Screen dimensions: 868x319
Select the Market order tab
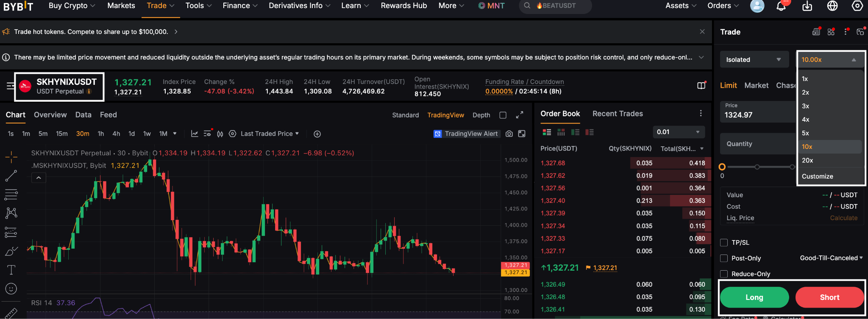[x=757, y=86]
